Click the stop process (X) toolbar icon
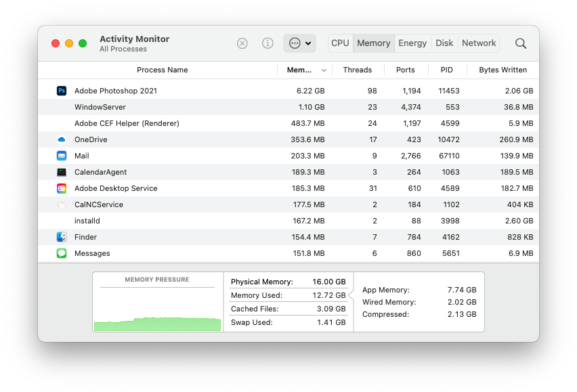Viewport: 577px width, 392px height. [x=242, y=43]
